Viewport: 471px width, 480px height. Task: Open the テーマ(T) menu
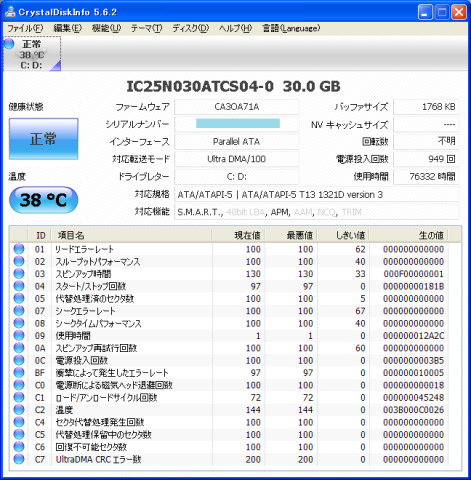(x=146, y=28)
